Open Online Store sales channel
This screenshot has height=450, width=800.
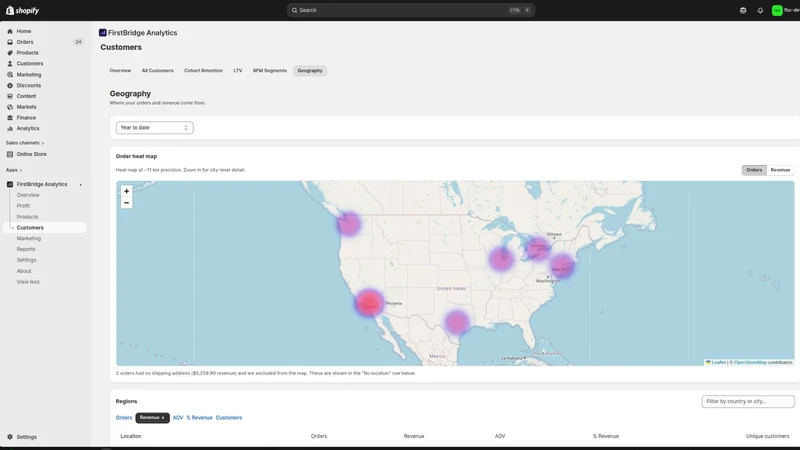31,154
